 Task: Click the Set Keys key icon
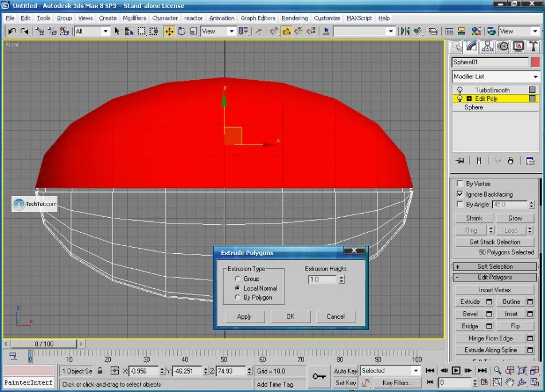319,377
